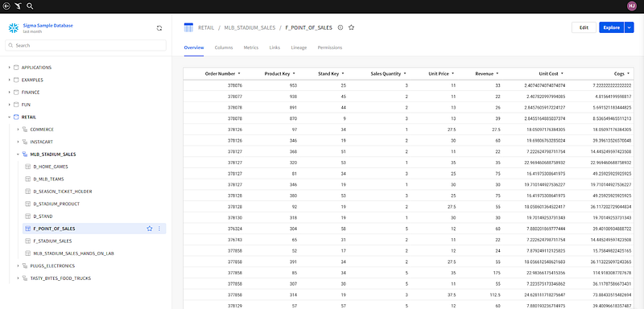Open more options menu for F_POINT_OF_SALES row
The height and width of the screenshot is (309, 644).
(159, 229)
